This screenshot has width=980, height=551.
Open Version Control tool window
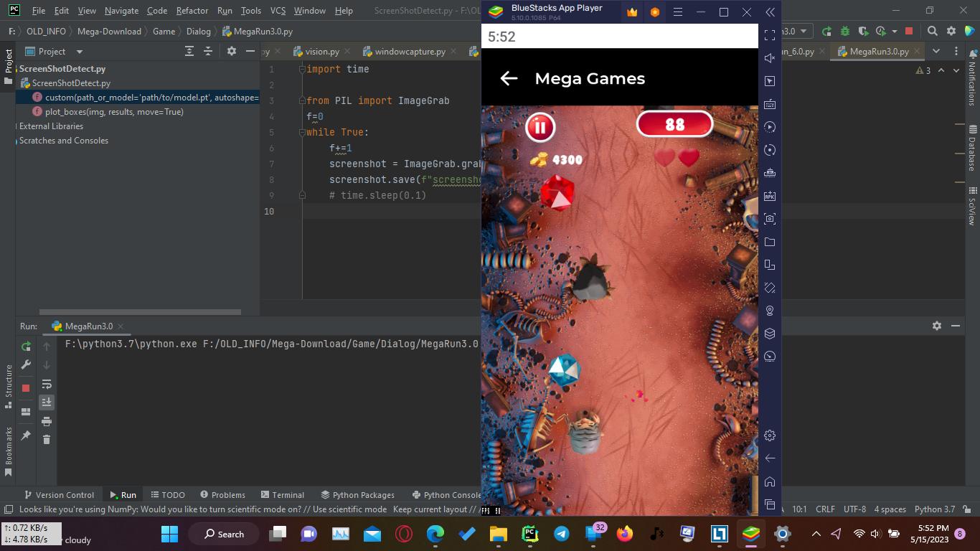tap(59, 495)
